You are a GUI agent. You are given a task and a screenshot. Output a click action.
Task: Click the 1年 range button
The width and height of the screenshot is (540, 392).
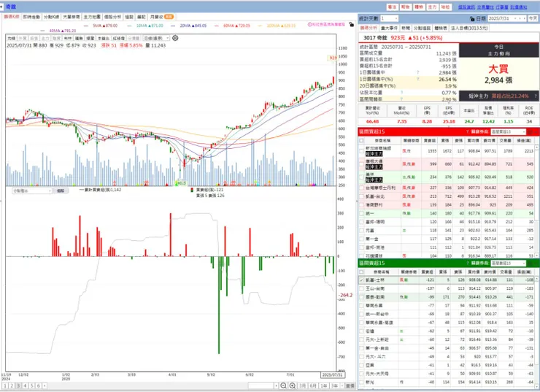point(323,386)
